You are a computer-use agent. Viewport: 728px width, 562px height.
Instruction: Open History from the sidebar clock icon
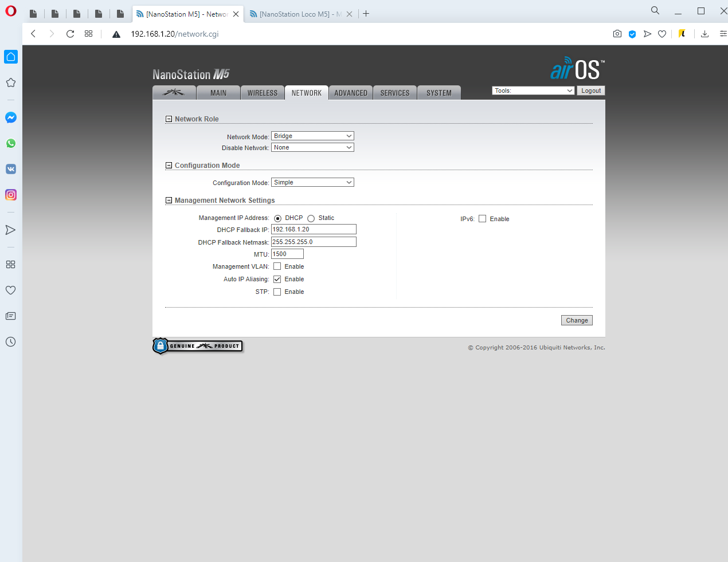pyautogui.click(x=10, y=342)
